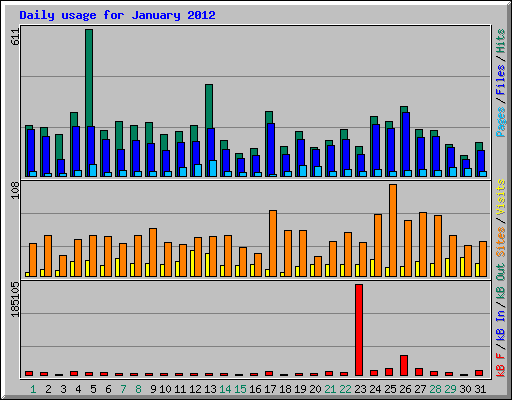Click green day label 7
Viewport: 512px width, 400px height.
coord(123,389)
